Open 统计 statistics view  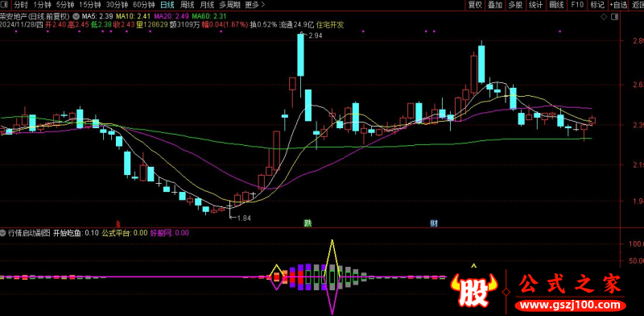(535, 5)
